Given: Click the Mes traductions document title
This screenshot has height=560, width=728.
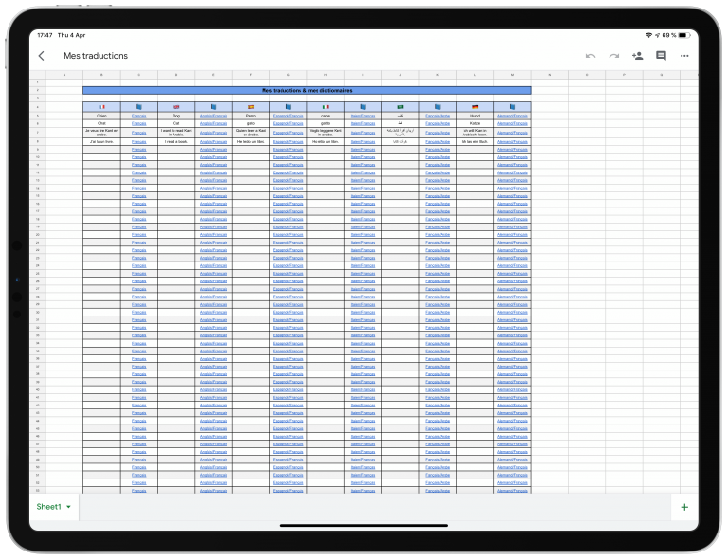Looking at the screenshot, I should click(x=96, y=56).
